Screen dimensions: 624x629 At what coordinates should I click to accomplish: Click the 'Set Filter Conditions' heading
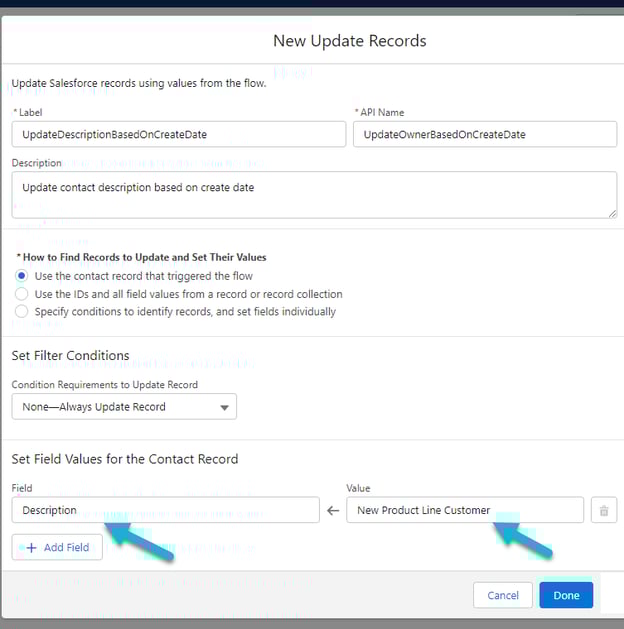click(x=71, y=355)
